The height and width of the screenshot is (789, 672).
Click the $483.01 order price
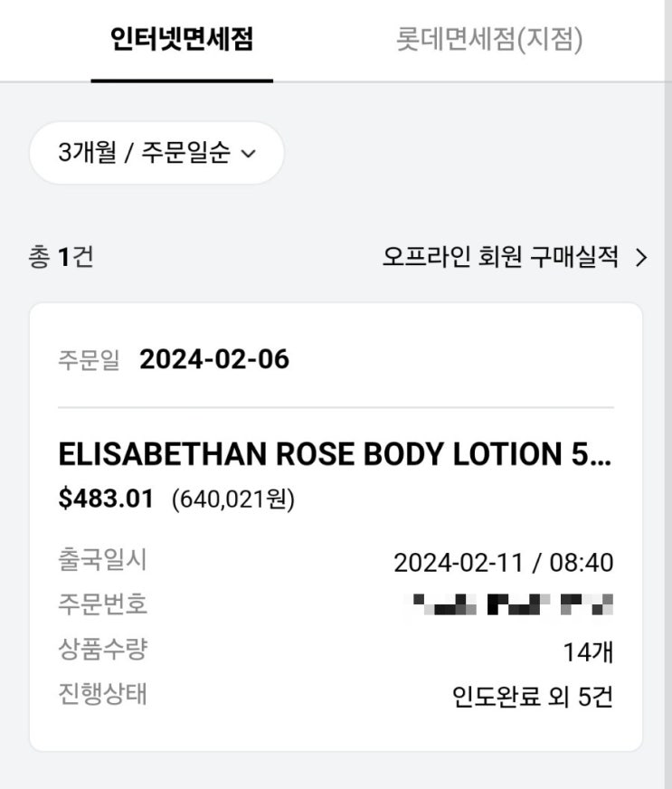click(x=106, y=499)
